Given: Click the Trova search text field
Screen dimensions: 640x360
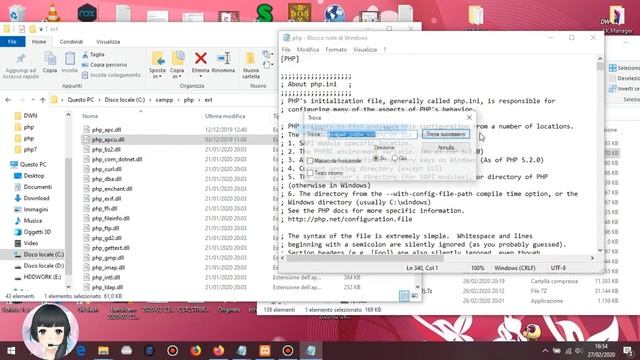Looking at the screenshot, I should click(373, 134).
